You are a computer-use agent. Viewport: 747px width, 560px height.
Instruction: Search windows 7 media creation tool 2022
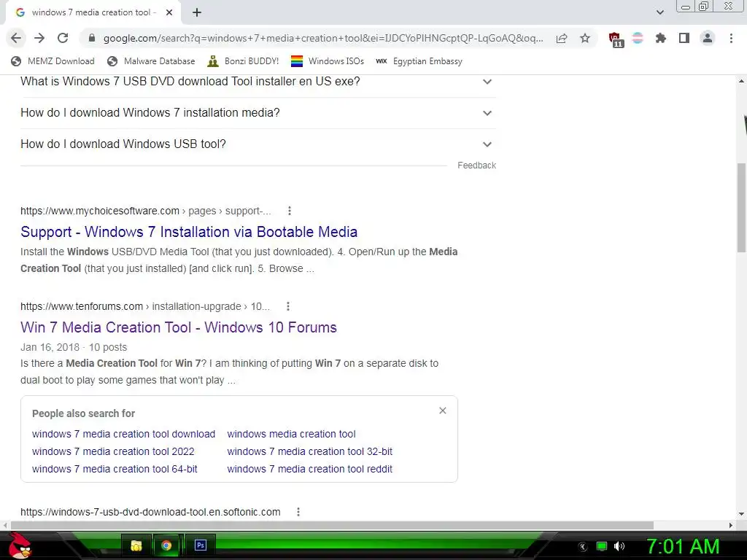113,451
